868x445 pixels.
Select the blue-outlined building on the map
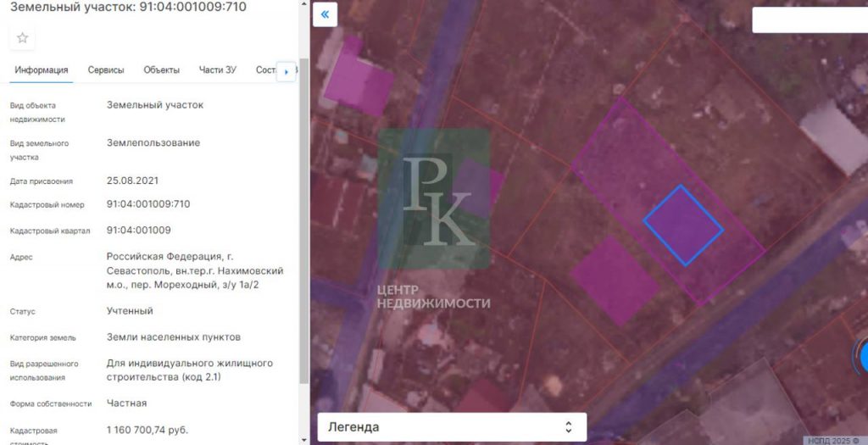(x=684, y=225)
